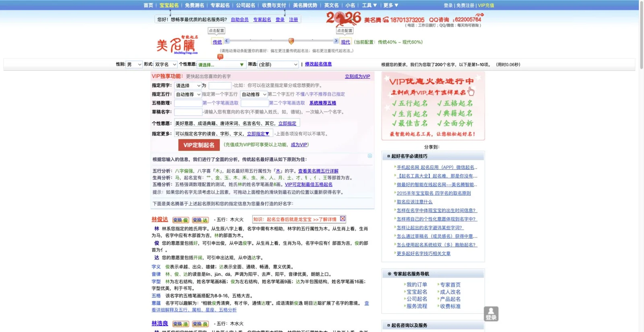Click the floating 登录 avatar icon
This screenshot has width=644, height=332.
pyautogui.click(x=491, y=314)
